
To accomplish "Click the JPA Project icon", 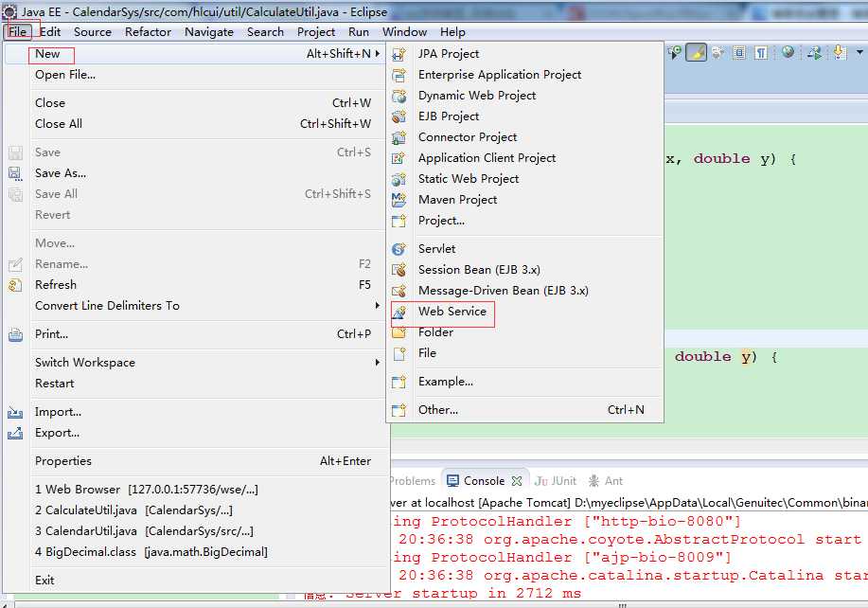I will pos(399,54).
